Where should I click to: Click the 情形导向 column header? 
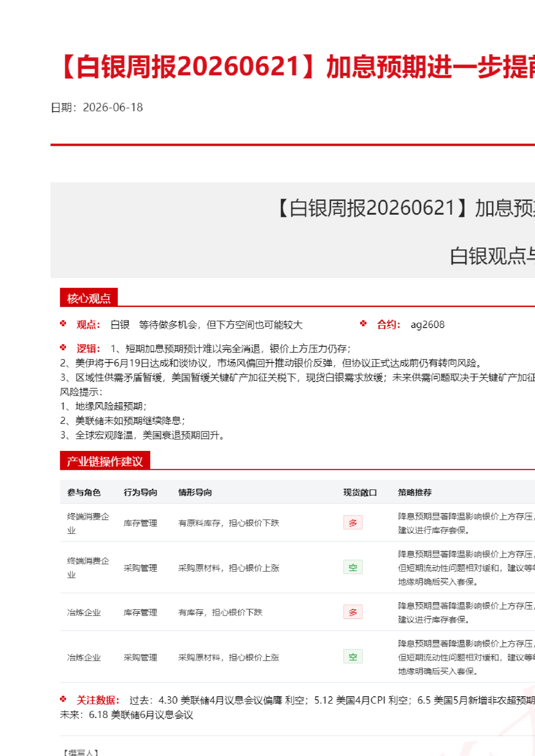(195, 492)
